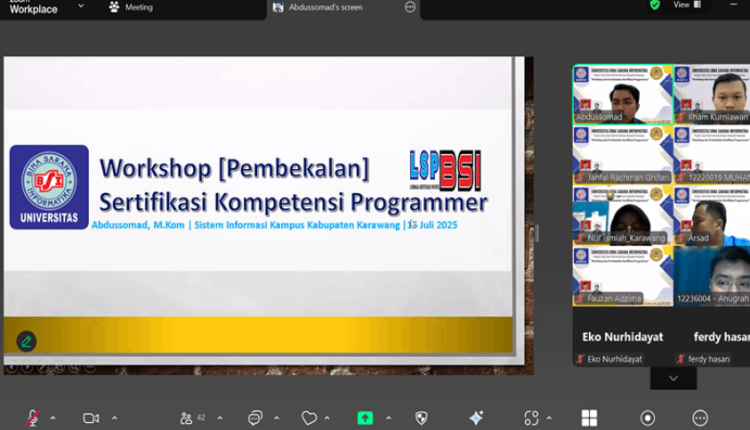
Task: Start video with the camera icon
Action: (90, 418)
